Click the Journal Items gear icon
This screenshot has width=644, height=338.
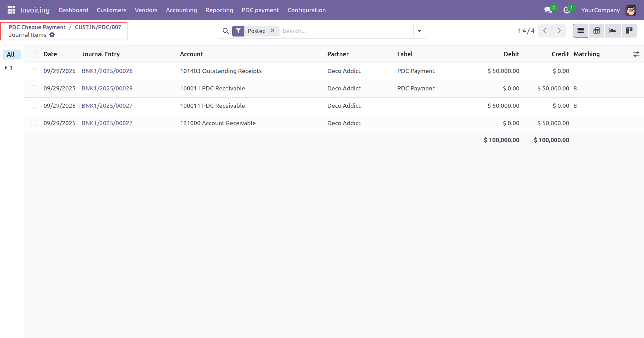(x=52, y=35)
